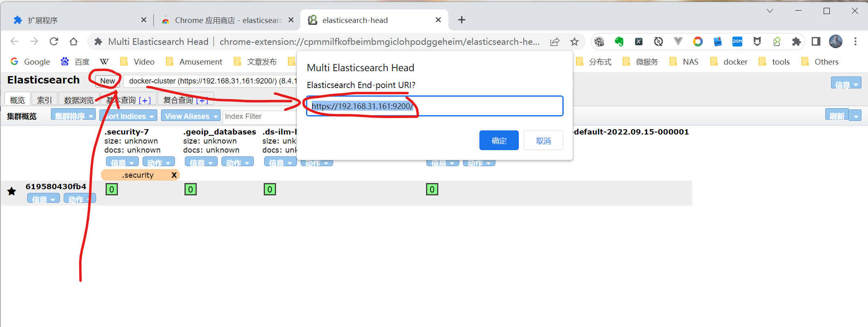The width and height of the screenshot is (868, 327).
Task: Expand the 集群排序 dropdown
Action: tap(74, 116)
